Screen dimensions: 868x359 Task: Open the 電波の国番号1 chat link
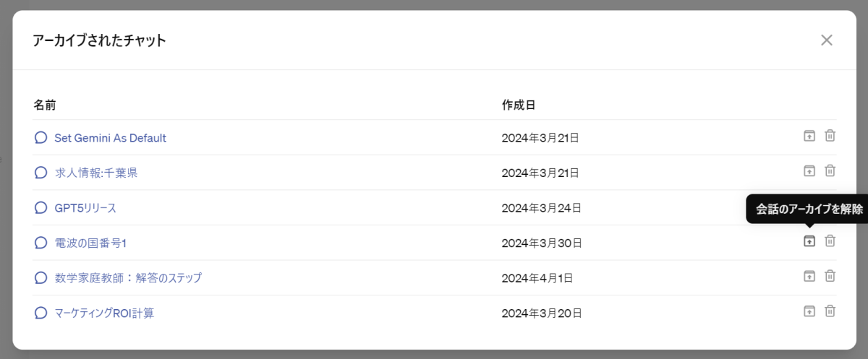[90, 243]
